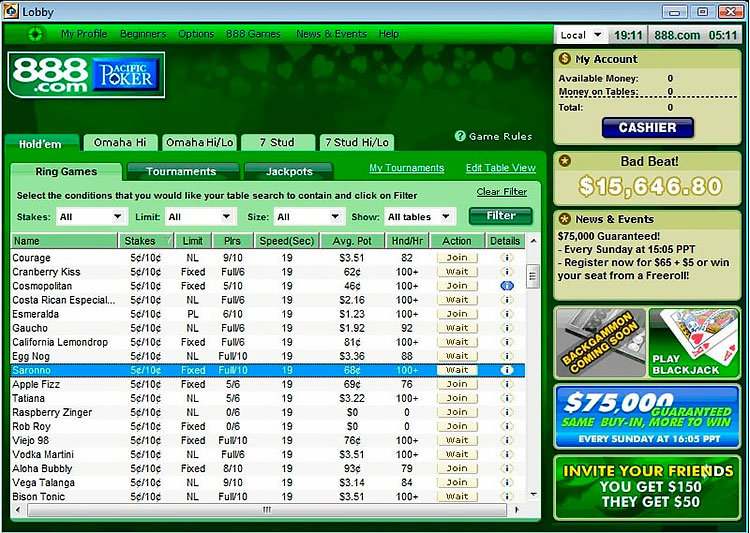Switch to the 7 Stud tab
The width and height of the screenshot is (750, 533).
pos(277,142)
